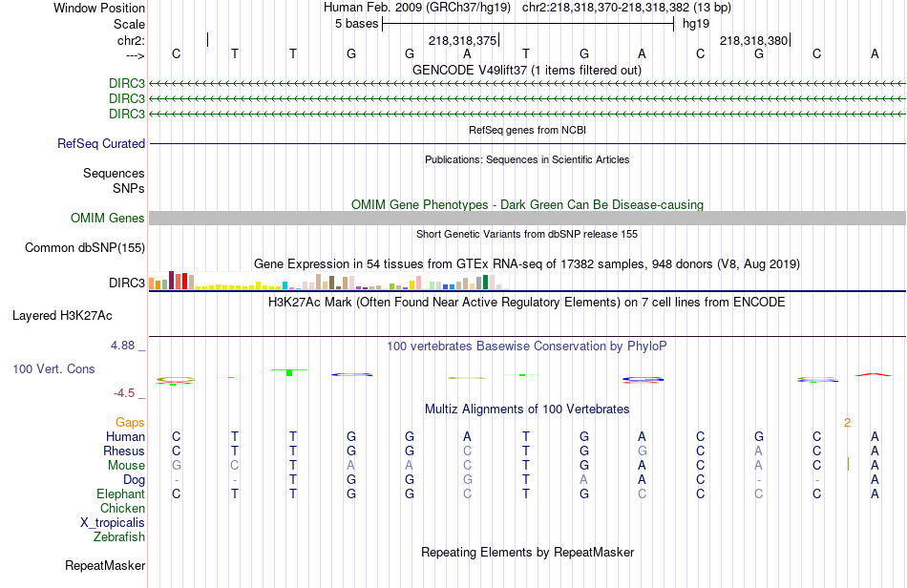Open the GTEx Gene Expression track title
Screen dimensions: 907x588
pyautogui.click(x=527, y=263)
